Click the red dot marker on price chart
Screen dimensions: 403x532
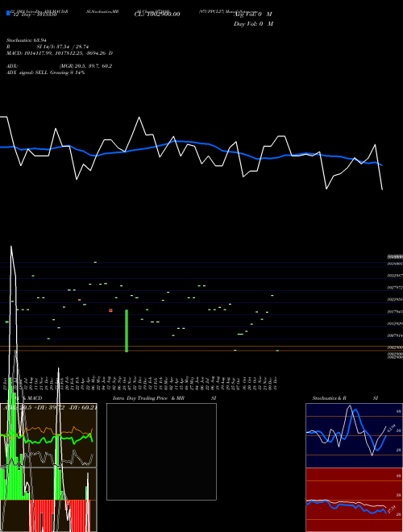coord(110,310)
